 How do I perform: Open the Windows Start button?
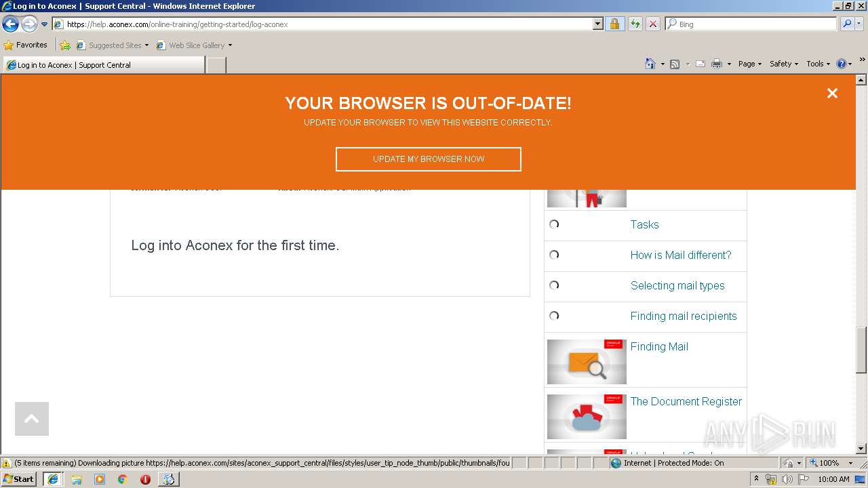tap(19, 479)
